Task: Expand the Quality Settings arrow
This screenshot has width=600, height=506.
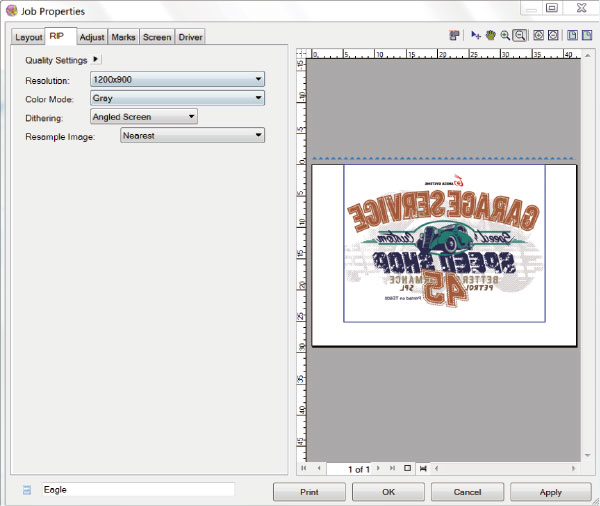Action: click(96, 60)
